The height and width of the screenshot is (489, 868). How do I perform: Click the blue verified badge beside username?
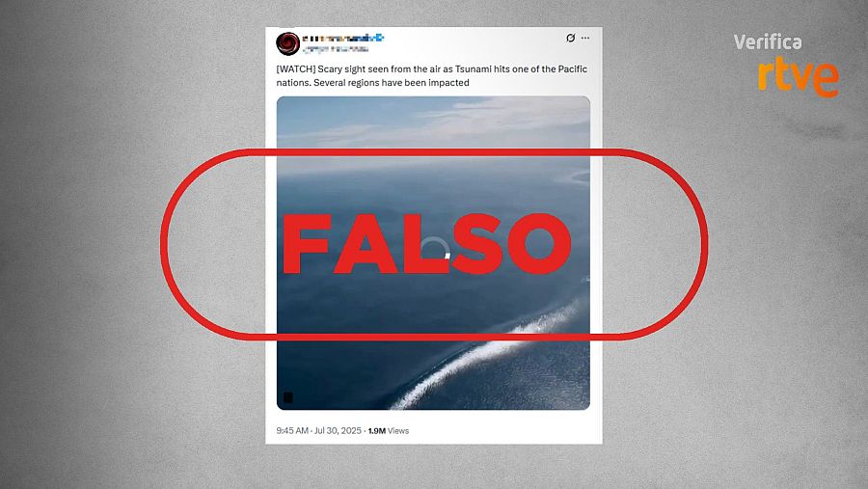click(379, 38)
